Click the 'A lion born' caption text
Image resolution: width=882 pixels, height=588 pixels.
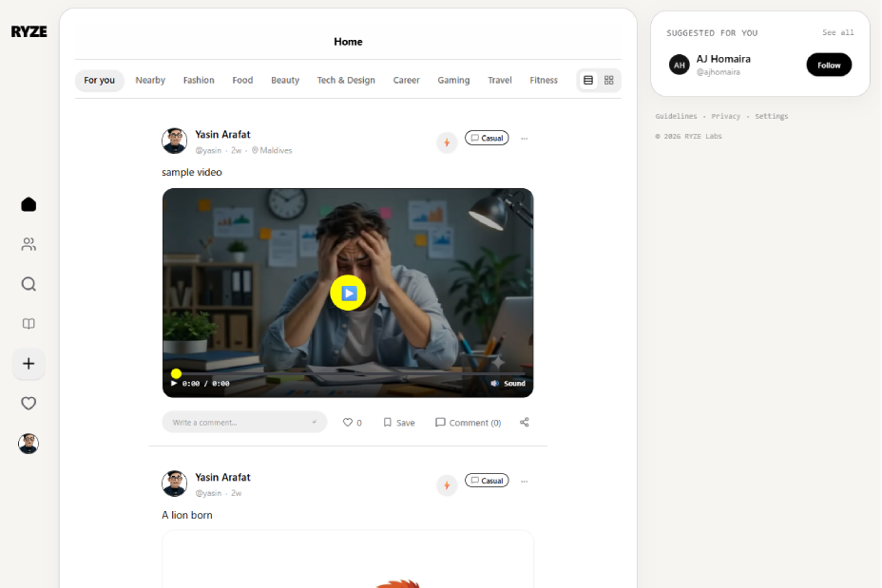[x=187, y=515]
